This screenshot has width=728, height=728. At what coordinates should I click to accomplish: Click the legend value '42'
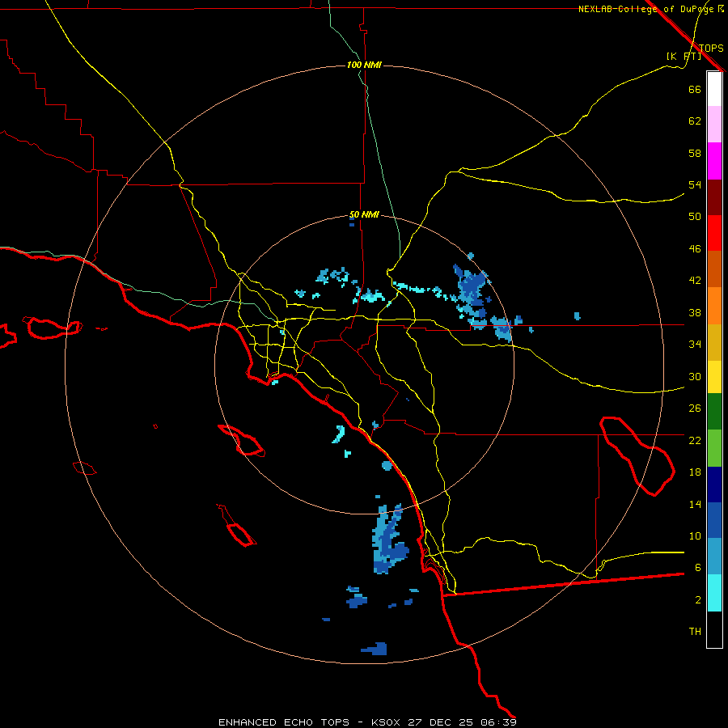(695, 281)
